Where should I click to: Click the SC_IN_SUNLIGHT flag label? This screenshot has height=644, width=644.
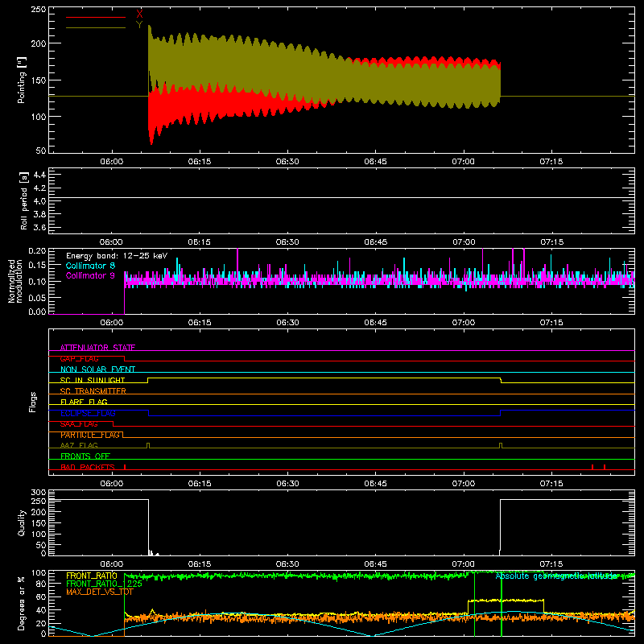point(93,380)
